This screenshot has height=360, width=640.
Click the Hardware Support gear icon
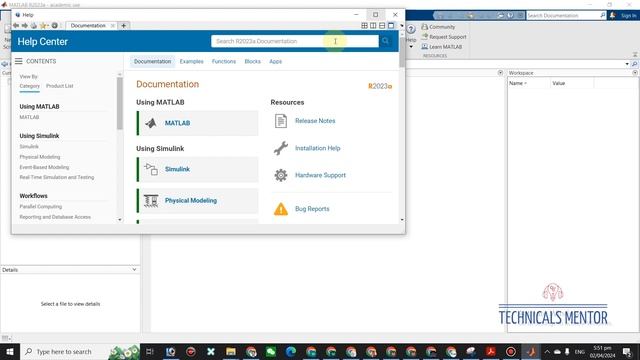pyautogui.click(x=281, y=175)
